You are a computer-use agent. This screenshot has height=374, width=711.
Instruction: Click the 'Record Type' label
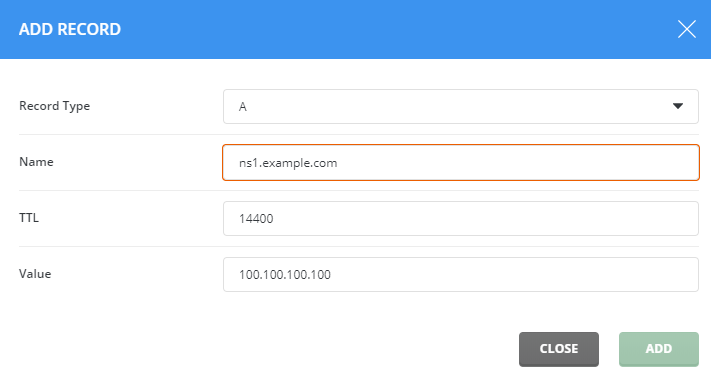point(54,106)
